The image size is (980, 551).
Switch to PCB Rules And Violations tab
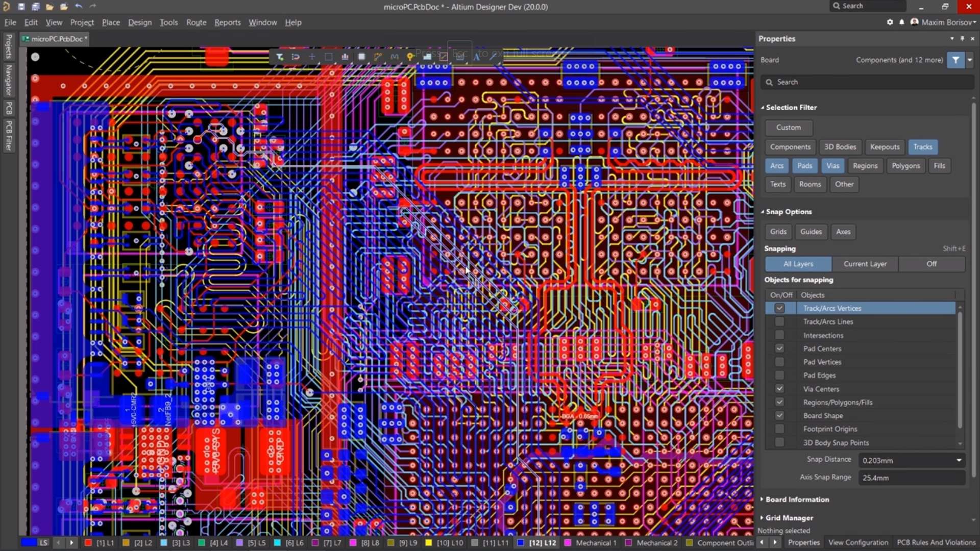coord(936,543)
